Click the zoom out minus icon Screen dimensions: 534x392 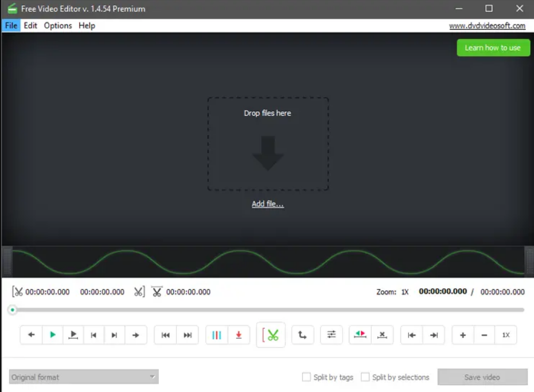pos(484,335)
